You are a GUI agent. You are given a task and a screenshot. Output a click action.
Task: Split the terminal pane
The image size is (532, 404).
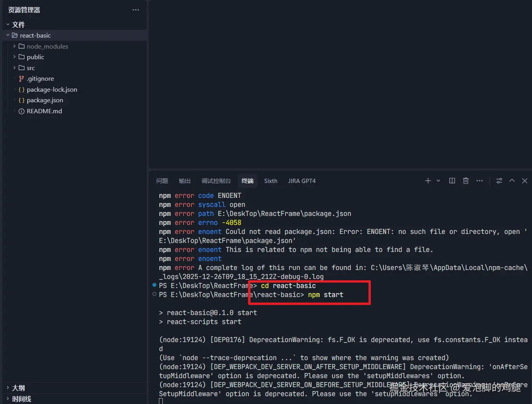[x=452, y=181]
